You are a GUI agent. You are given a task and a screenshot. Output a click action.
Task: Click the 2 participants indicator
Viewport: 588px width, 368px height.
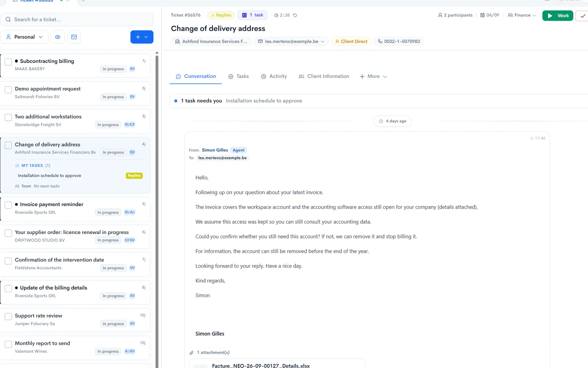coord(455,15)
